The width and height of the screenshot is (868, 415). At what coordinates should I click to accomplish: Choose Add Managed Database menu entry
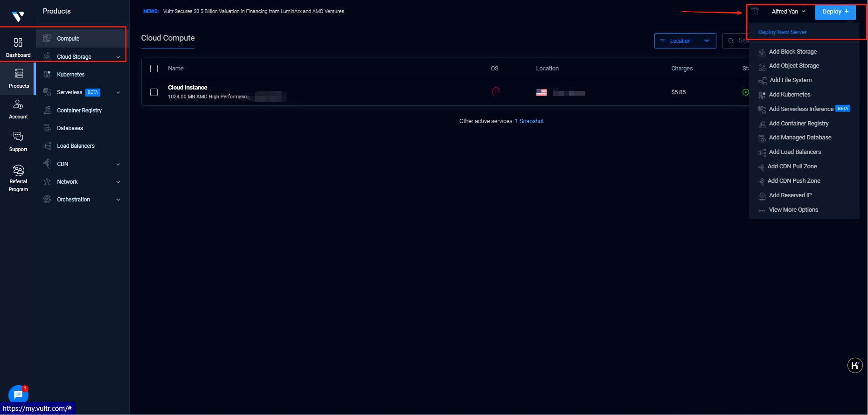point(800,138)
